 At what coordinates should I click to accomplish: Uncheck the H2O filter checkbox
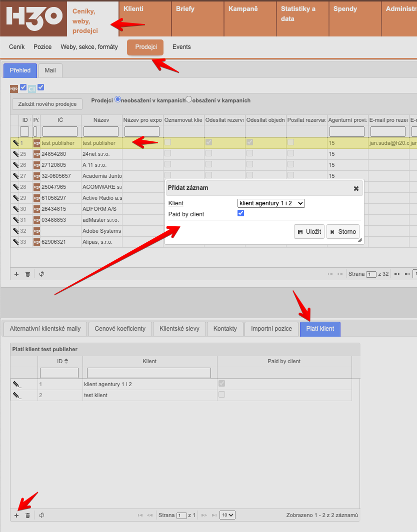[23, 87]
